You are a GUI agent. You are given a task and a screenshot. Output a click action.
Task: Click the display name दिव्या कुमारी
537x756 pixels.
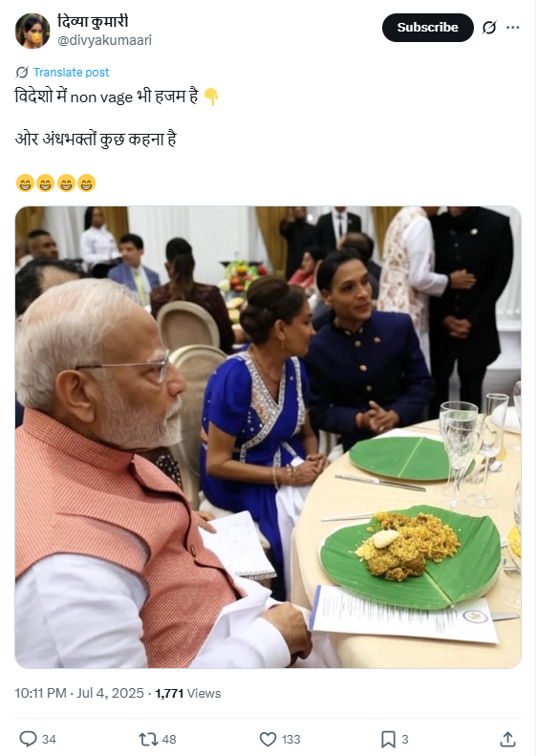[93, 22]
